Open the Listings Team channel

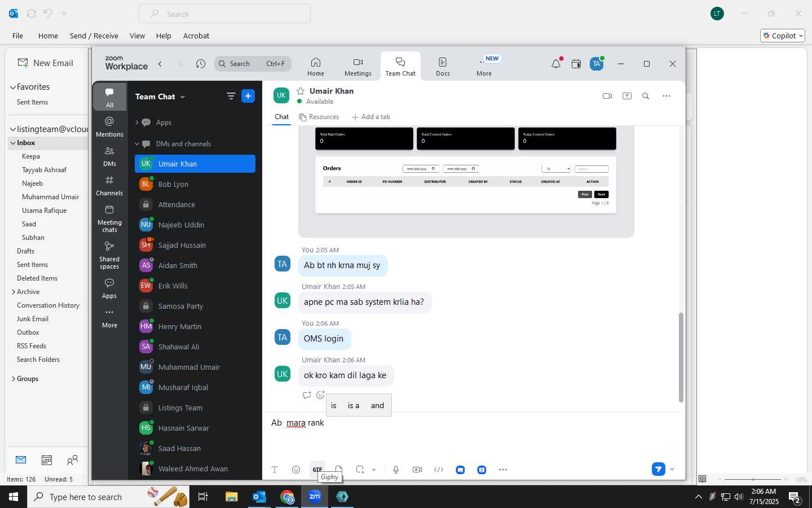[195, 408]
